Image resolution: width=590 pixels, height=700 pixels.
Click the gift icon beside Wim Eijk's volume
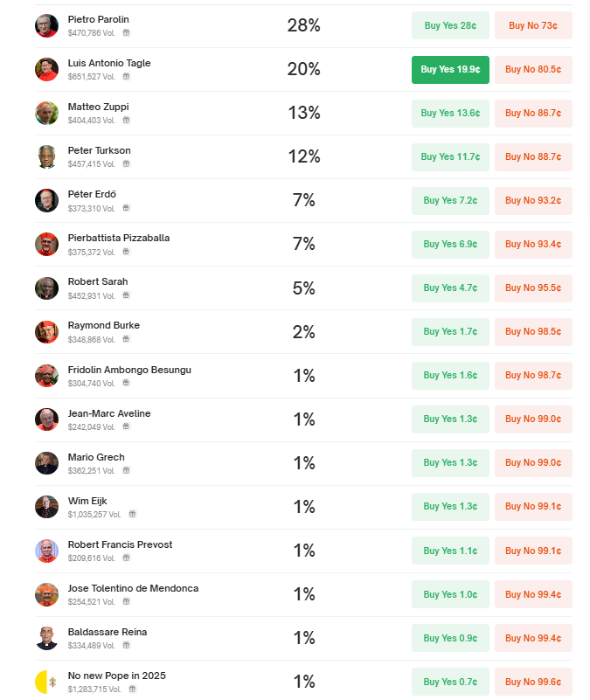click(132, 514)
